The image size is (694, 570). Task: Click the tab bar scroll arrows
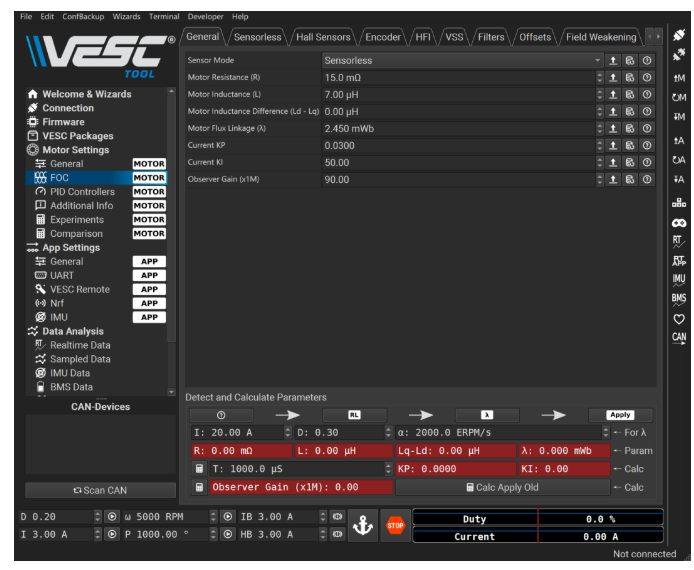tap(653, 37)
